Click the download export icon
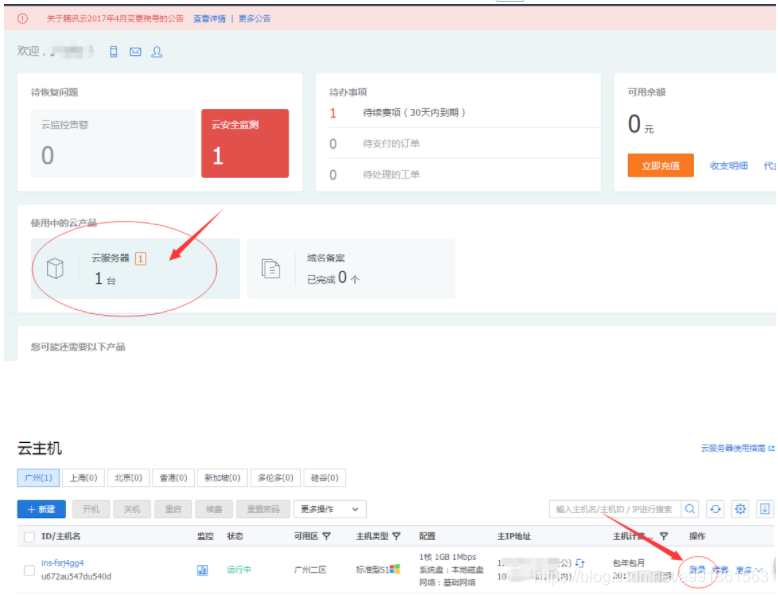Image resolution: width=778 pixels, height=595 pixels. pos(765,509)
